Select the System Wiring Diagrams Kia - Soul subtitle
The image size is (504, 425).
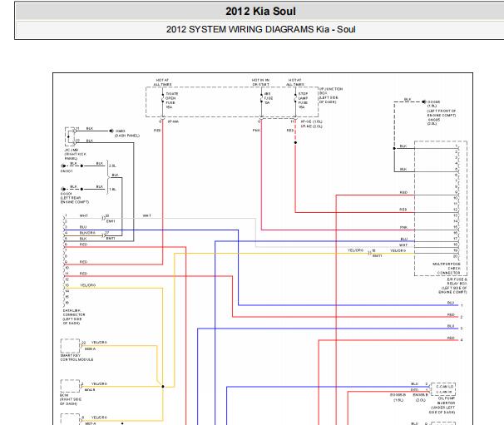[260, 29]
